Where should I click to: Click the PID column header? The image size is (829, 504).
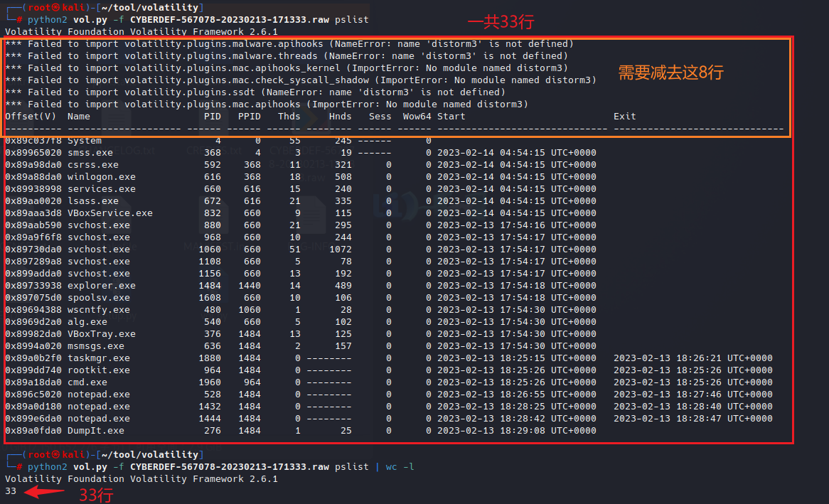pos(212,117)
